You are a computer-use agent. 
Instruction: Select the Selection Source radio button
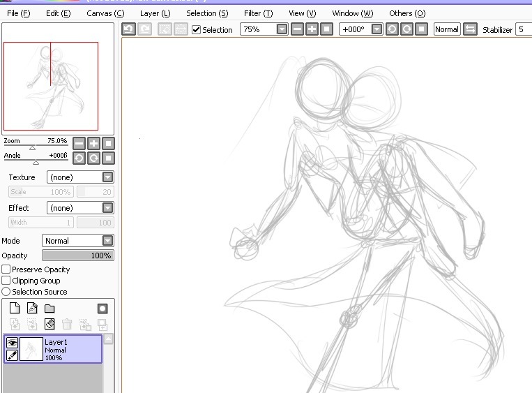point(6,292)
